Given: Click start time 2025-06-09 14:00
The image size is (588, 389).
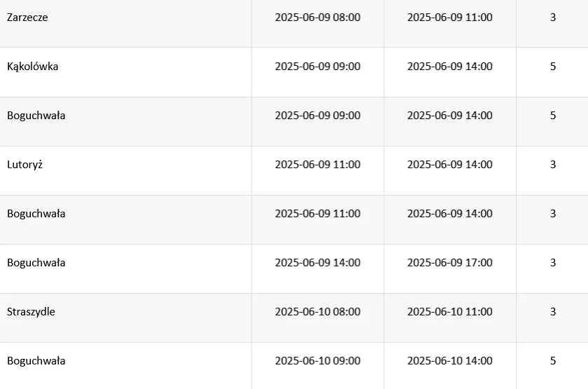Looking at the screenshot, I should pyautogui.click(x=317, y=263).
